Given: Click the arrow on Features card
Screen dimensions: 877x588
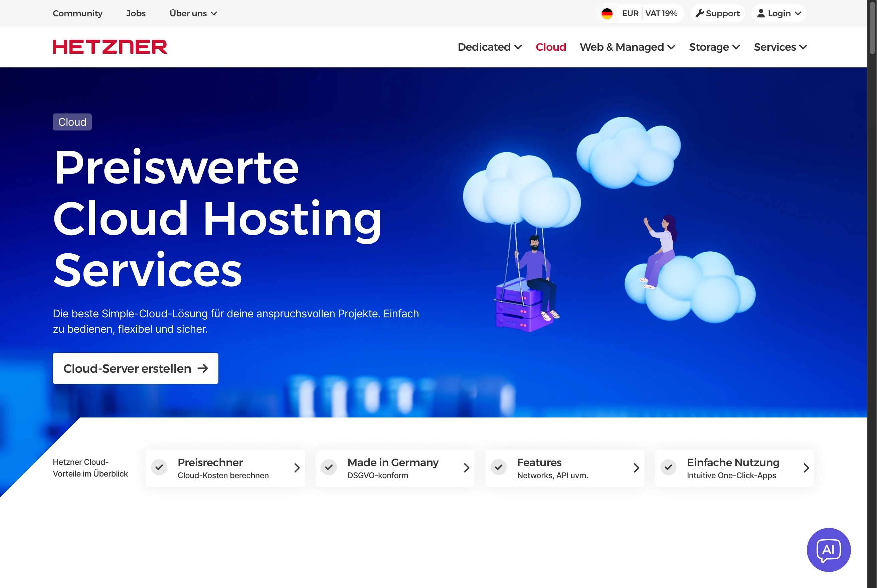Looking at the screenshot, I should click(636, 468).
